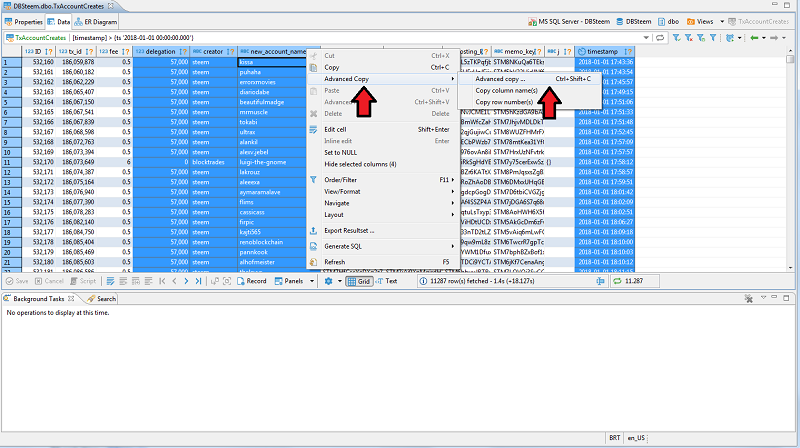Switch to the ER Diagram tab
This screenshot has height=448, width=800.
95,22
